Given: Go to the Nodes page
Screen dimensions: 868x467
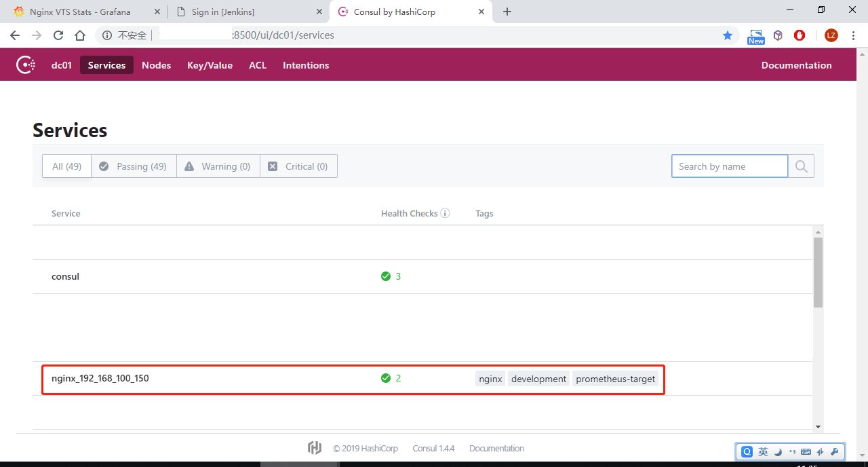Looking at the screenshot, I should (156, 65).
